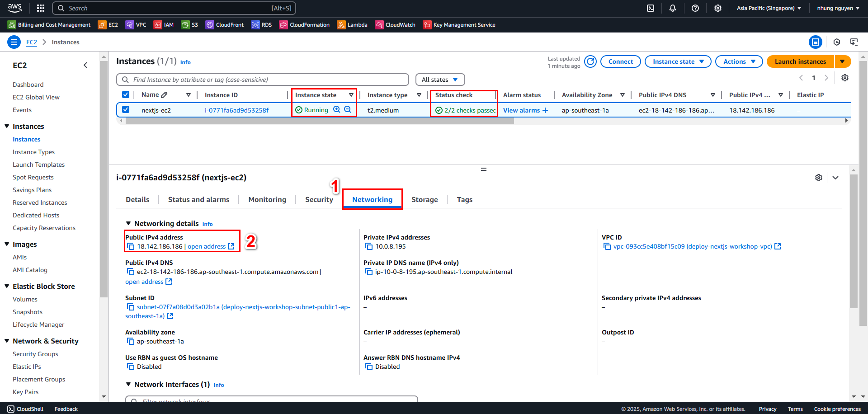
Task: Copy private IPv4 address 10.0.8.195
Action: click(369, 246)
